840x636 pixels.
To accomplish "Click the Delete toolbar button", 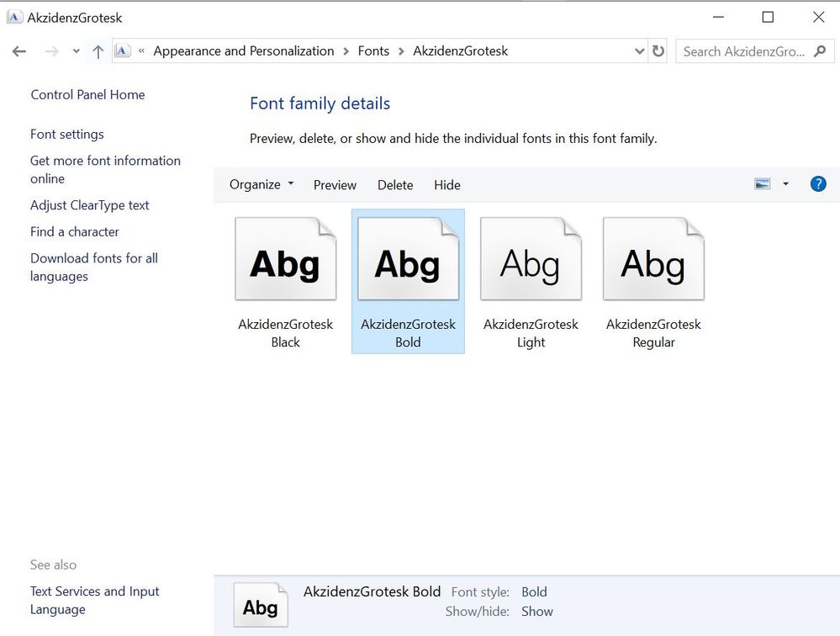I will [395, 185].
